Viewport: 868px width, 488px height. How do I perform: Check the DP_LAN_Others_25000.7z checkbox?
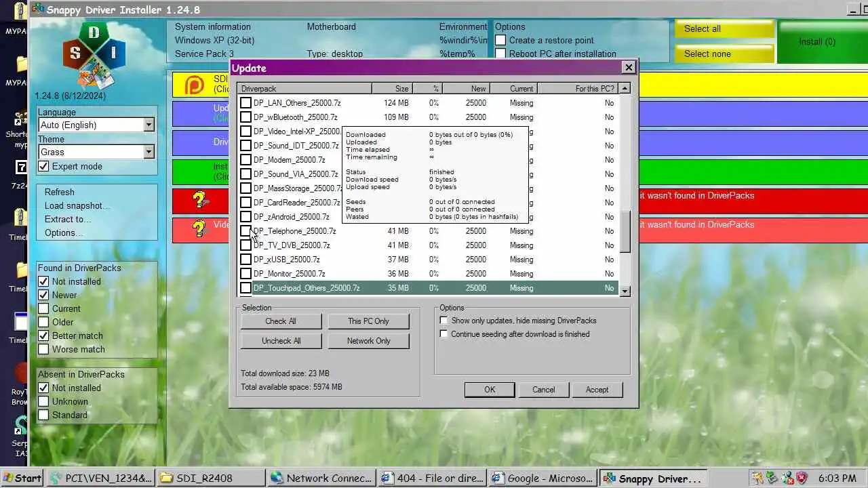pos(245,103)
